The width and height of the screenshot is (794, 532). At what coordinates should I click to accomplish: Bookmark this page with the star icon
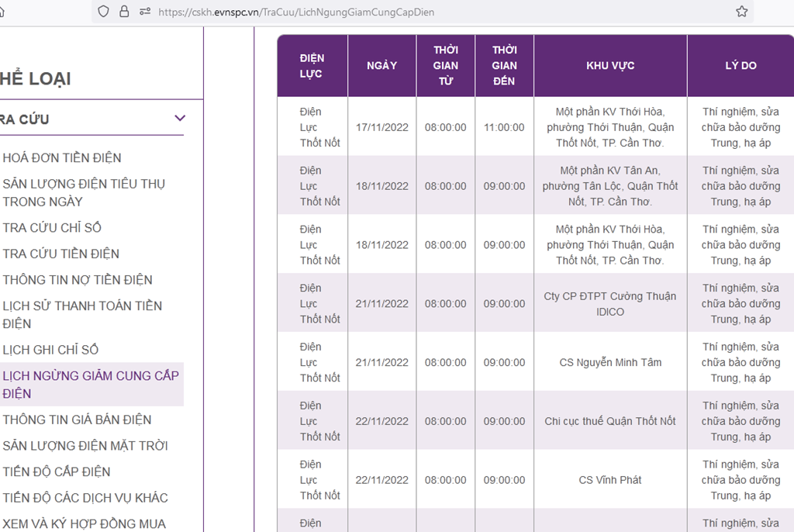(x=741, y=12)
